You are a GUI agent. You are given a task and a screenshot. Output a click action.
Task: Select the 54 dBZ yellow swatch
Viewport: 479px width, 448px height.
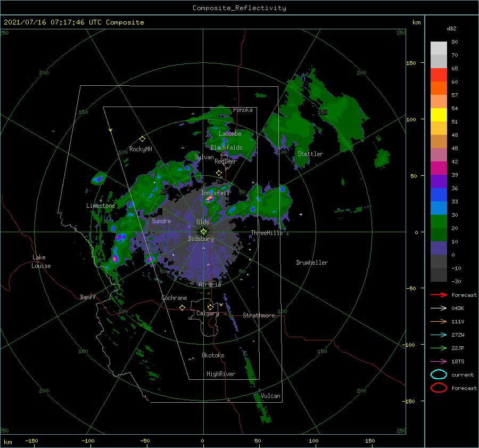point(439,115)
